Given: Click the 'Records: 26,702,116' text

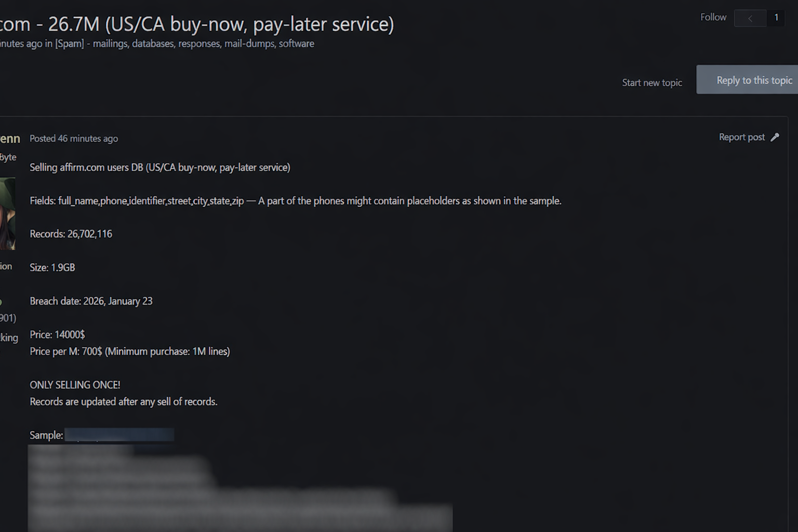Looking at the screenshot, I should click(71, 234).
